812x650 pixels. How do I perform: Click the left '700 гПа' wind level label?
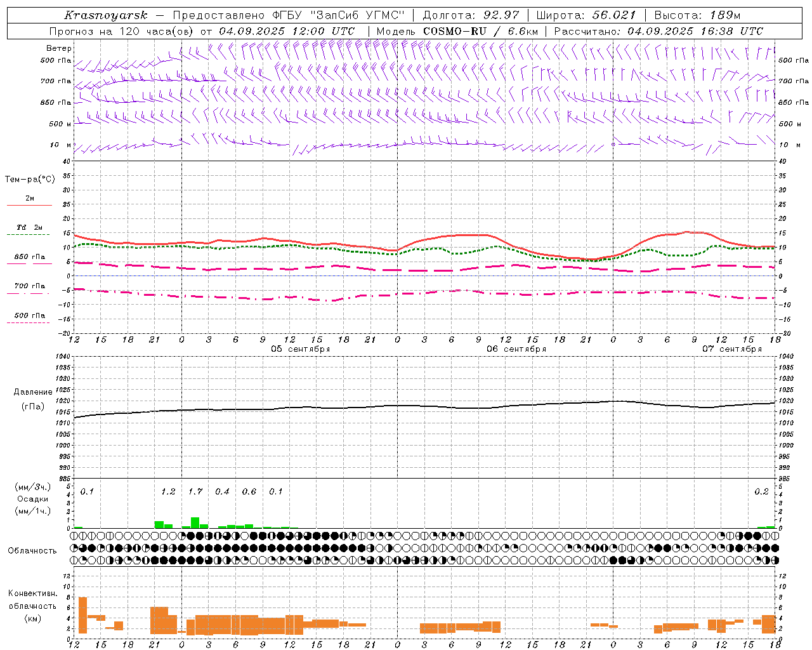56,81
